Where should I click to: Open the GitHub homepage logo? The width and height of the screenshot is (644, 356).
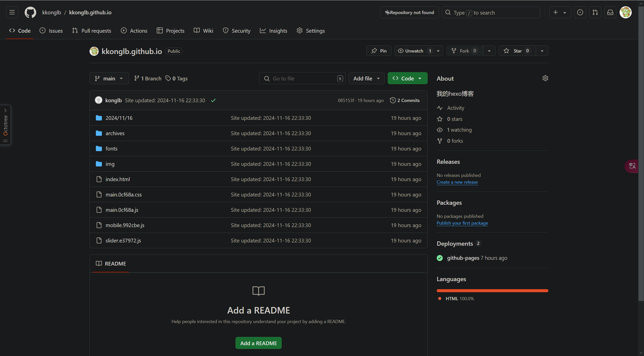tap(30, 12)
